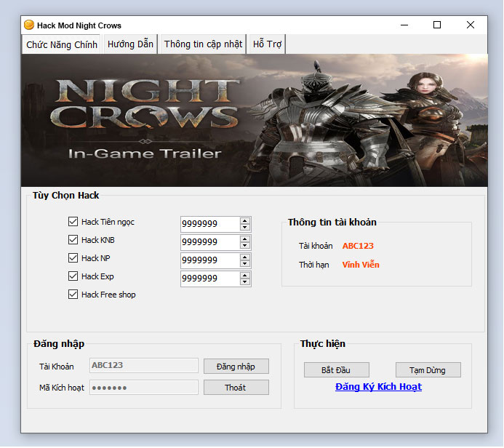Uncheck the Hack Tiên ngọc checkbox
The height and width of the screenshot is (448, 504).
[x=73, y=221]
